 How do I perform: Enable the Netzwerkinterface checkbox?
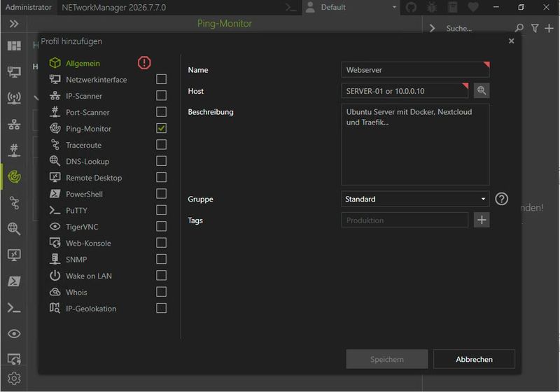[x=161, y=79]
